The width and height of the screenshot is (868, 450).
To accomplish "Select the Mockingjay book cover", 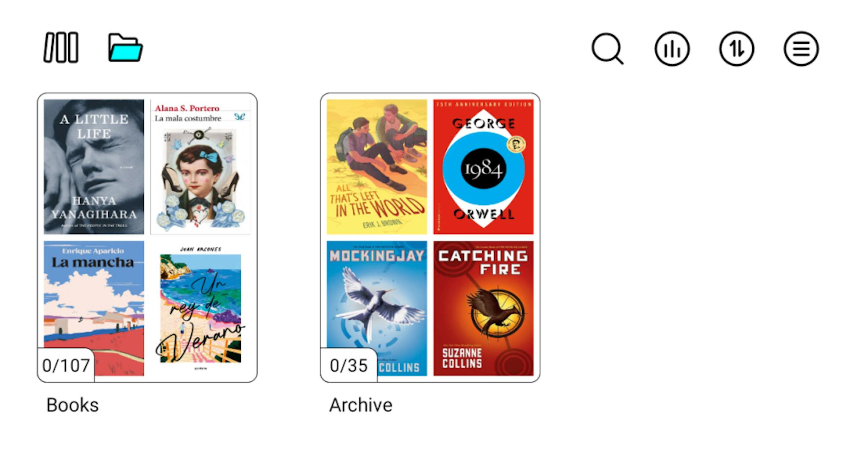I will pos(377,308).
